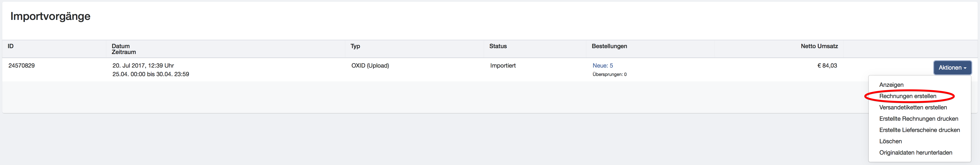The height and width of the screenshot is (165, 980).
Task: Click the Typ column header
Action: click(355, 46)
